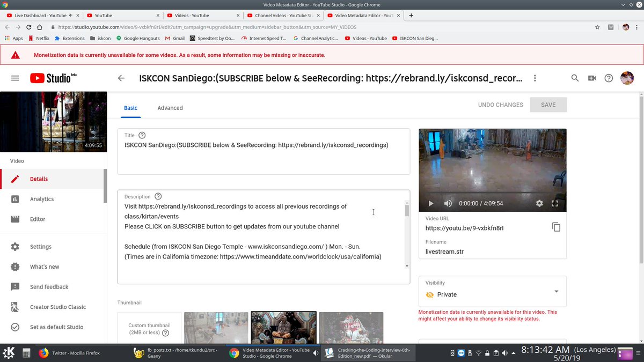Open the Channel Analytics bookmark
The height and width of the screenshot is (362, 644).
(316, 39)
